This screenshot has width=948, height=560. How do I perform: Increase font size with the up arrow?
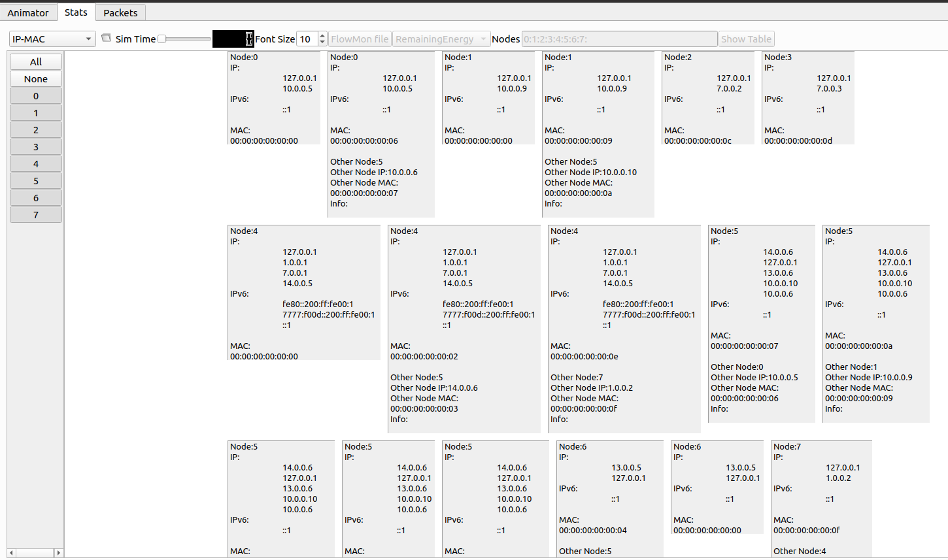pyautogui.click(x=322, y=36)
